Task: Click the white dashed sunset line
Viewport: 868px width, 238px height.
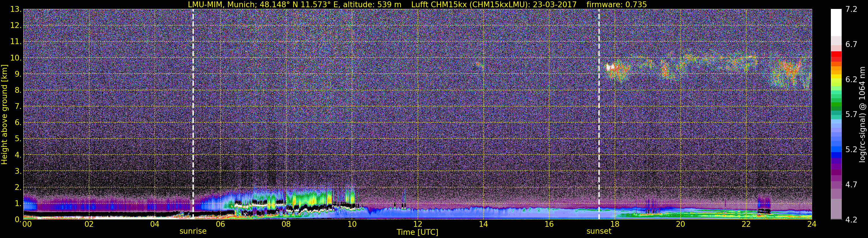Action: [599, 114]
